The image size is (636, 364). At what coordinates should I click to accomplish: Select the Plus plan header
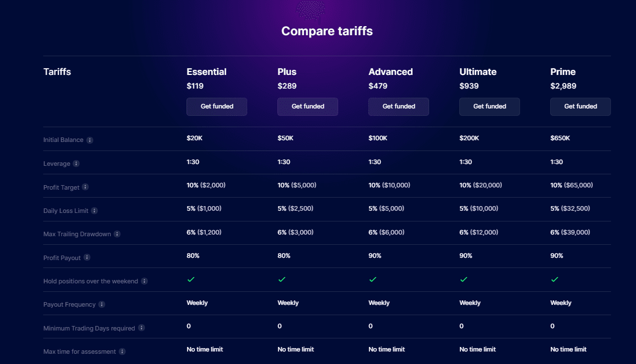(287, 72)
